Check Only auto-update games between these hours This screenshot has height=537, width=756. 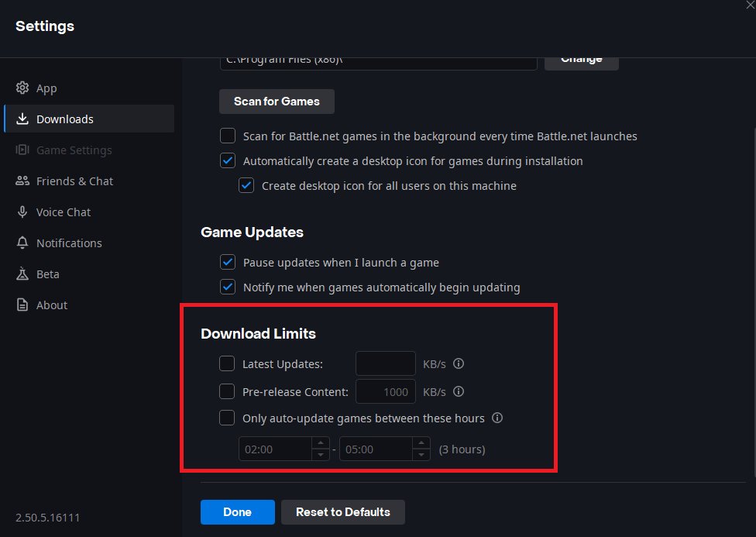227,418
